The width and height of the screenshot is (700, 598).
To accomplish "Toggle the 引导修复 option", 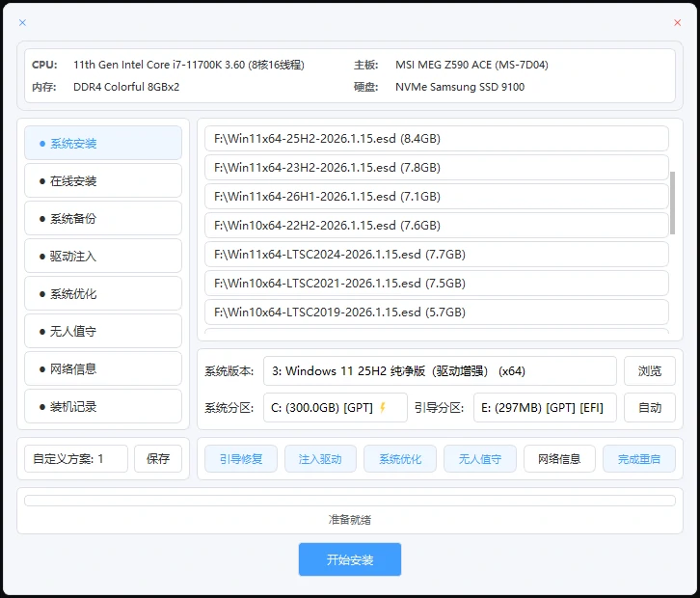I will 241,459.
